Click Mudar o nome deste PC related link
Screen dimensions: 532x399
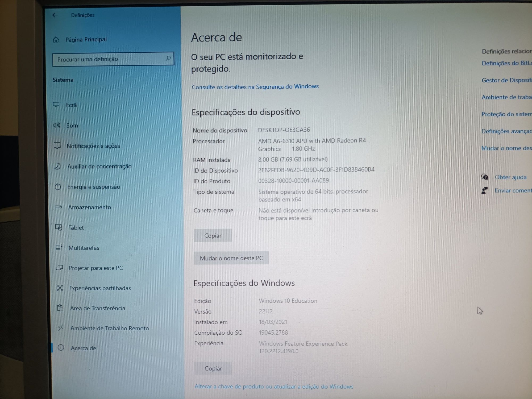[507, 148]
